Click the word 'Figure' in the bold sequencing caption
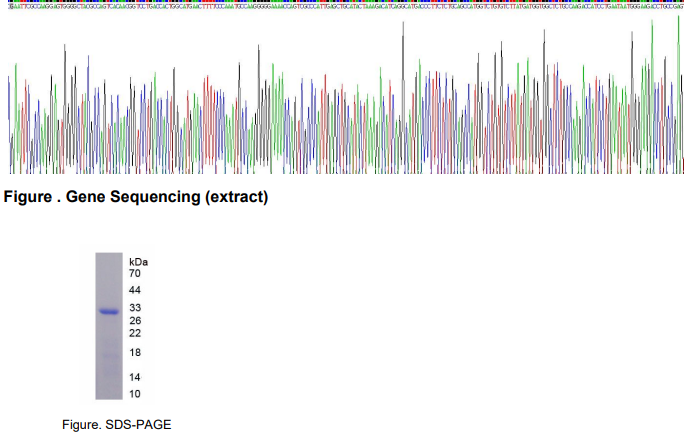The height and width of the screenshot is (432, 688). click(27, 198)
